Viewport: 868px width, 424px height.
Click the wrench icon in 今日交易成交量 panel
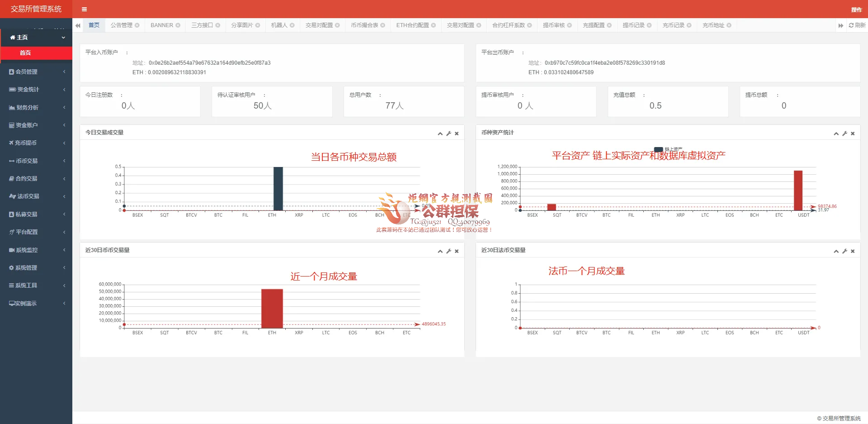click(448, 133)
